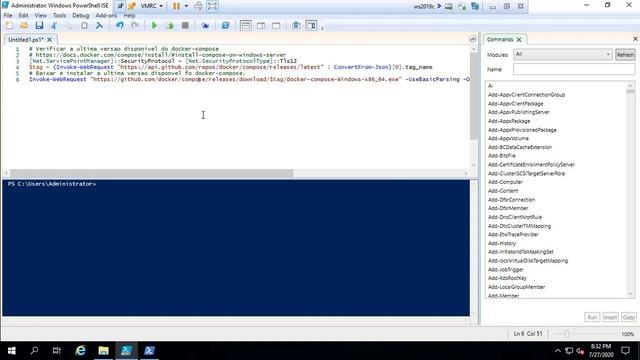Click the script pane horizontal scrollbar
The width and height of the screenshot is (640, 360).
tap(151, 173)
